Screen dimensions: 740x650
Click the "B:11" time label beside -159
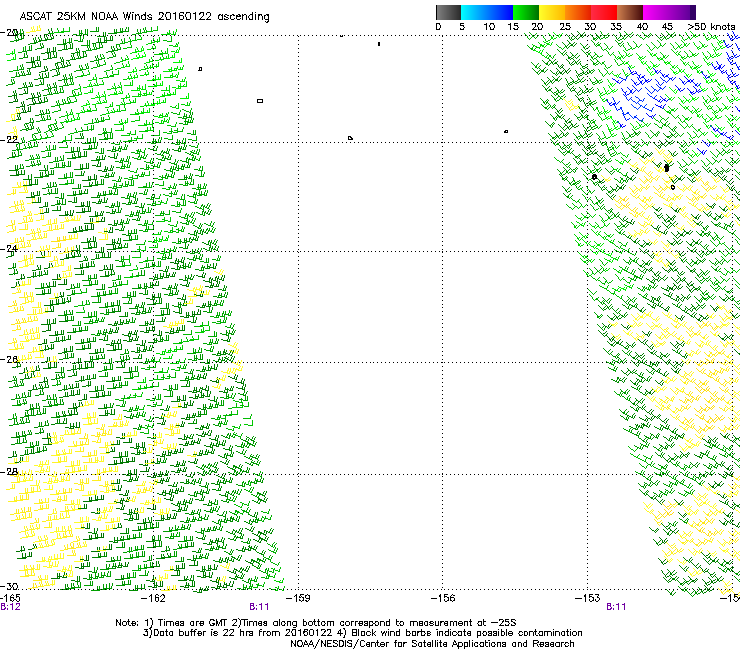click(259, 607)
